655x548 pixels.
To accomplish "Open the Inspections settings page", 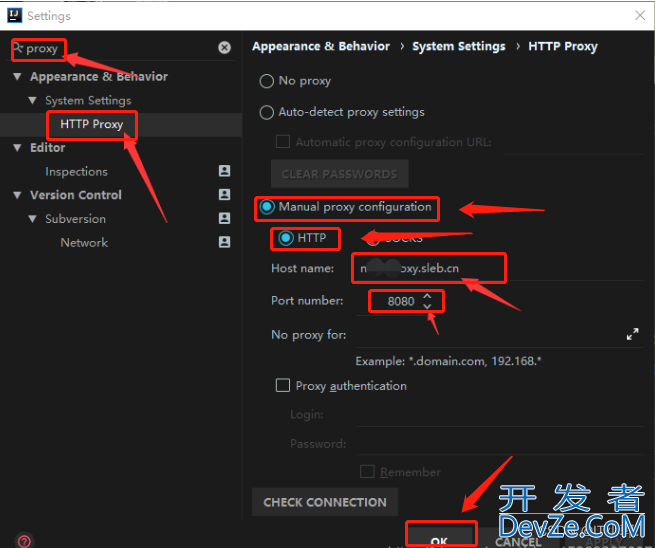I will (76, 172).
